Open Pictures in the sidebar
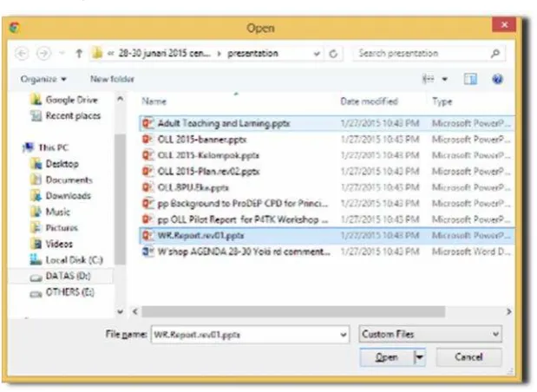 pyautogui.click(x=54, y=228)
